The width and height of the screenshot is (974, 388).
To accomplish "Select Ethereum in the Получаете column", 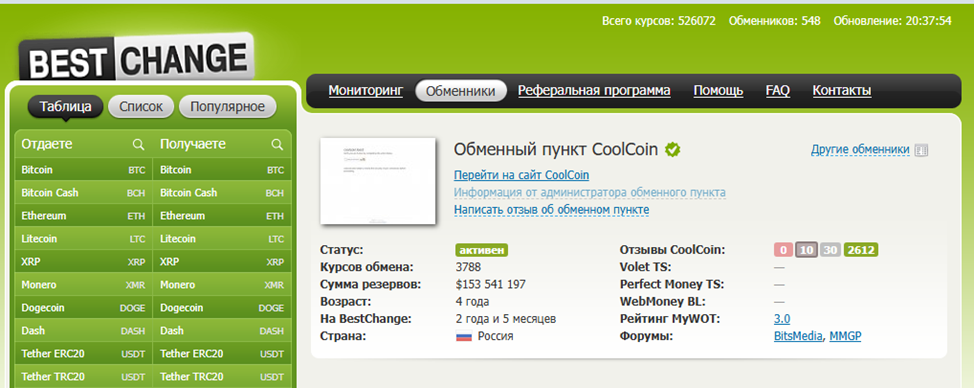I will point(222,215).
